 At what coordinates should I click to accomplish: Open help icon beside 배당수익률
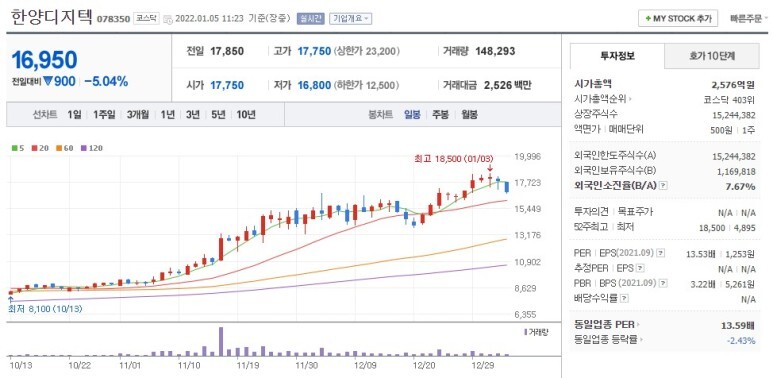pos(624,299)
